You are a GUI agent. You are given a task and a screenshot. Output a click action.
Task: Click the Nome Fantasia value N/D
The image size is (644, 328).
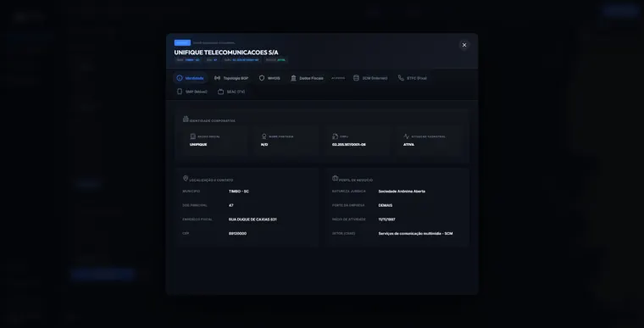264,145
